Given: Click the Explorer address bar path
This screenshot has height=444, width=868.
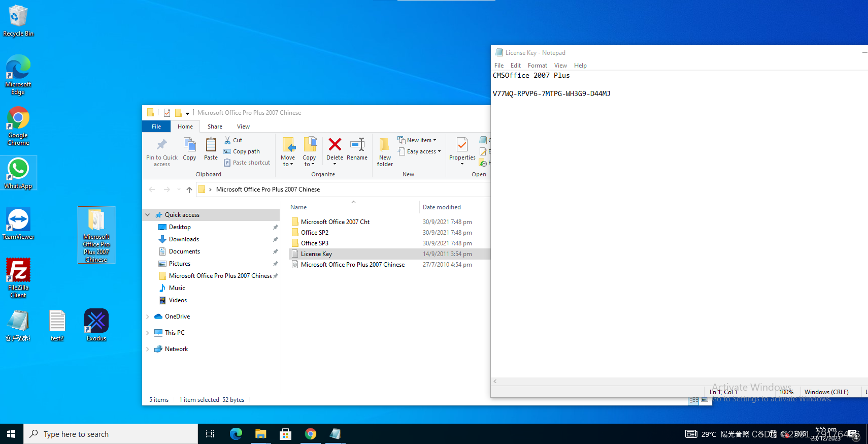Looking at the screenshot, I should tap(268, 189).
